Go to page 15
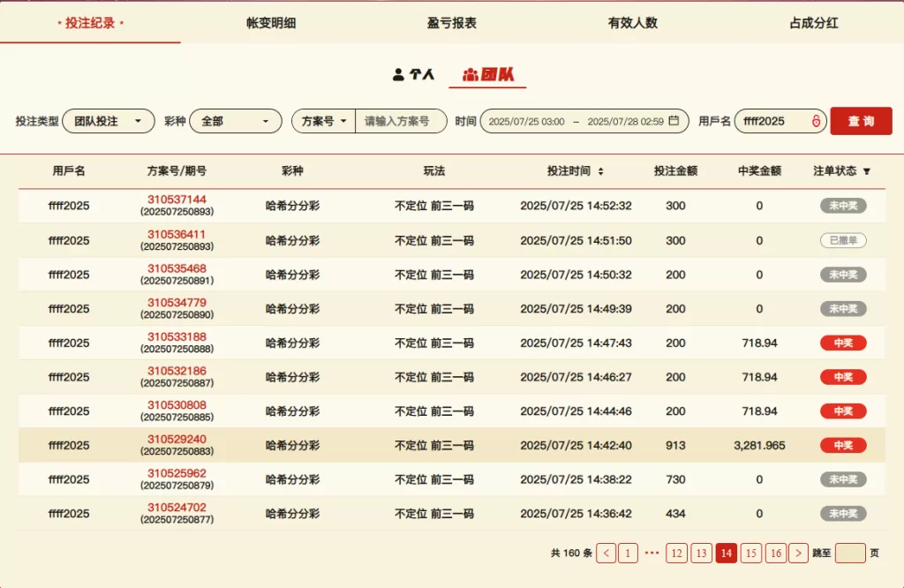This screenshot has width=904, height=588. [x=751, y=554]
